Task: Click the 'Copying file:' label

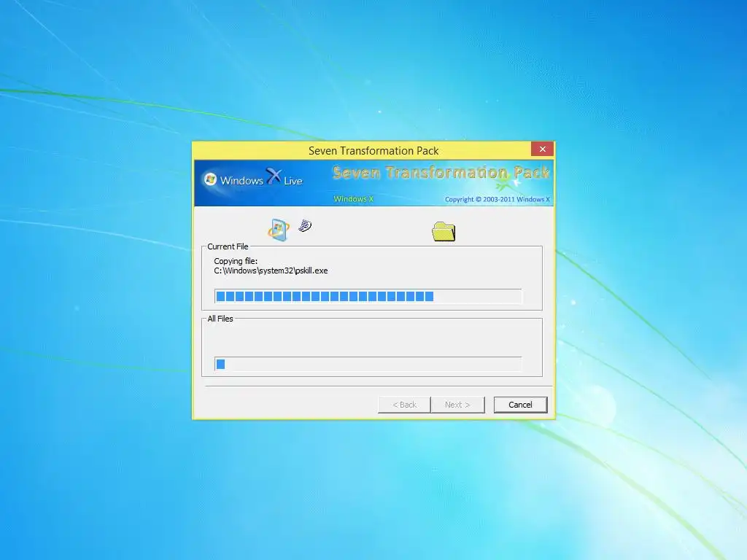Action: tap(236, 261)
